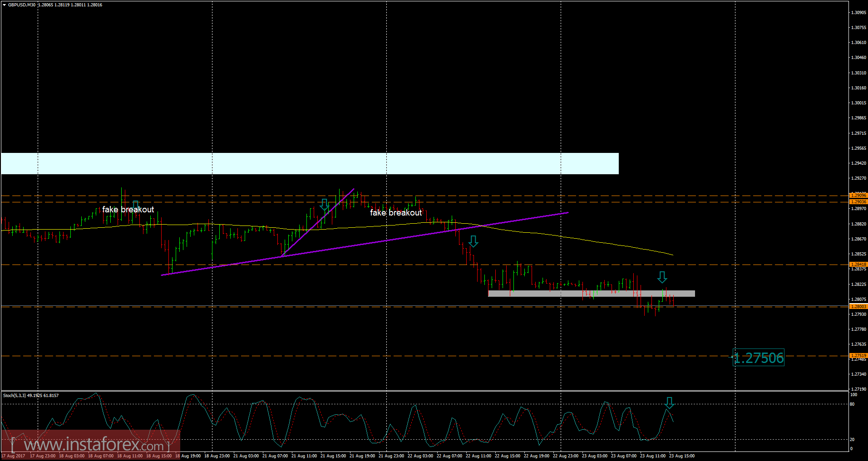Click the 22 Aug 19:00 time label
Screen dimensions: 868x461
(x=537, y=456)
